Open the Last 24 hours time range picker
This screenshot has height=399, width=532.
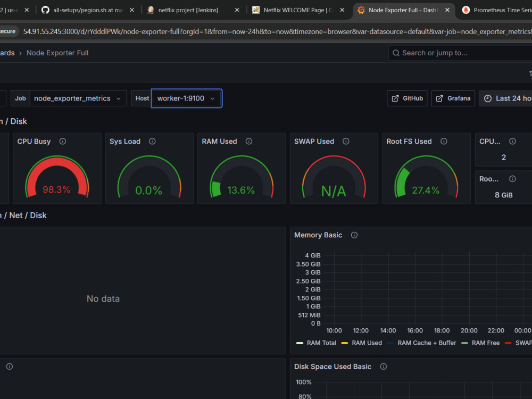click(x=505, y=98)
